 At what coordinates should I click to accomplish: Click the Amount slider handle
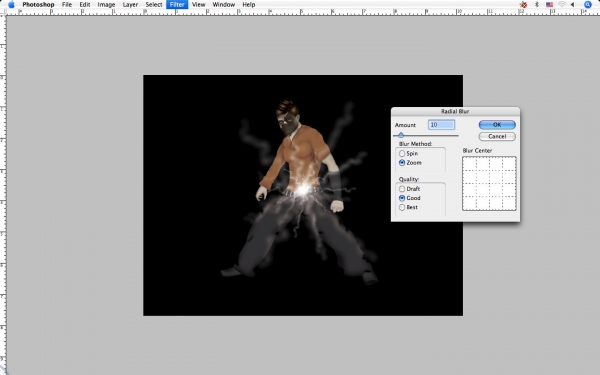(x=401, y=135)
